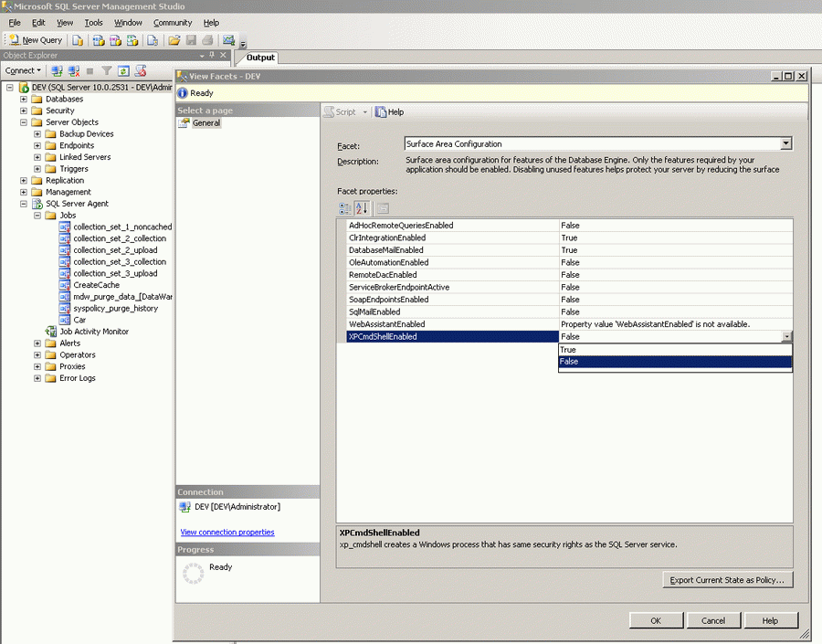
Task: Launch Activity Monitor from the toolbar
Action: [x=228, y=40]
